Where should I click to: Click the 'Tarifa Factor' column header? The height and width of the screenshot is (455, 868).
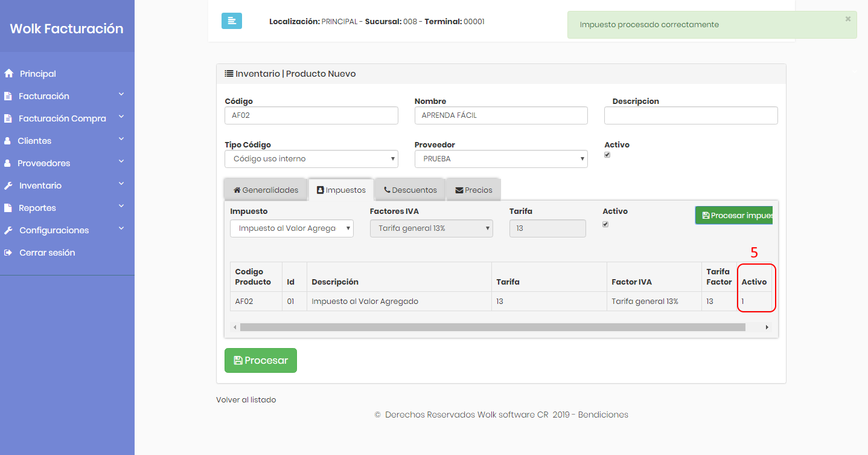coord(720,277)
